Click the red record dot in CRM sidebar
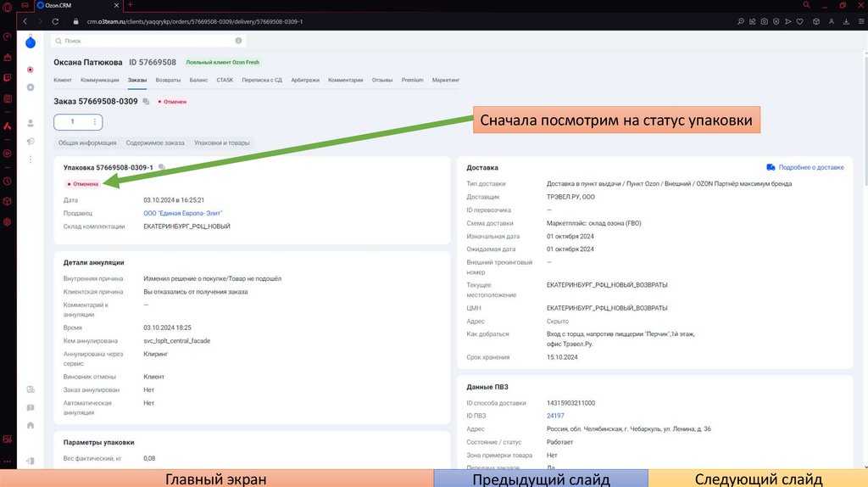Image resolution: width=868 pixels, height=487 pixels. tap(31, 70)
